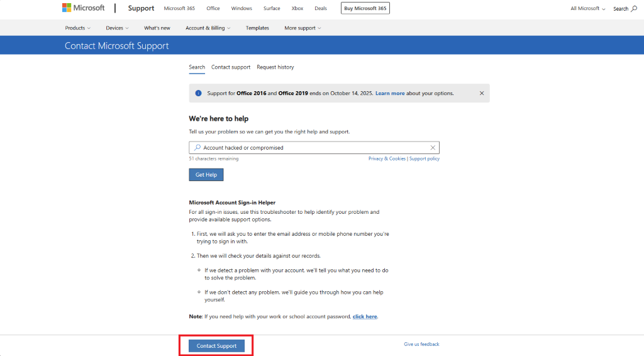Viewport: 644px width, 356px height.
Task: Expand the More support menu
Action: (303, 28)
